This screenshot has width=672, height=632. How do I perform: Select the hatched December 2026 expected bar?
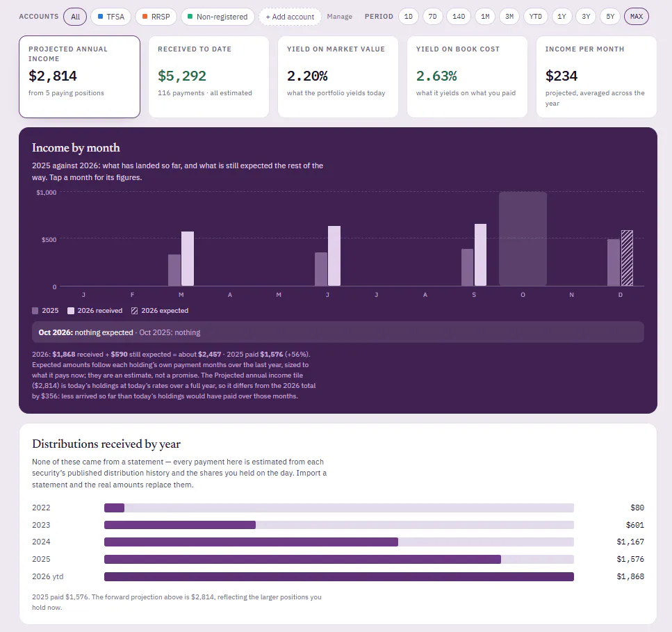click(627, 258)
